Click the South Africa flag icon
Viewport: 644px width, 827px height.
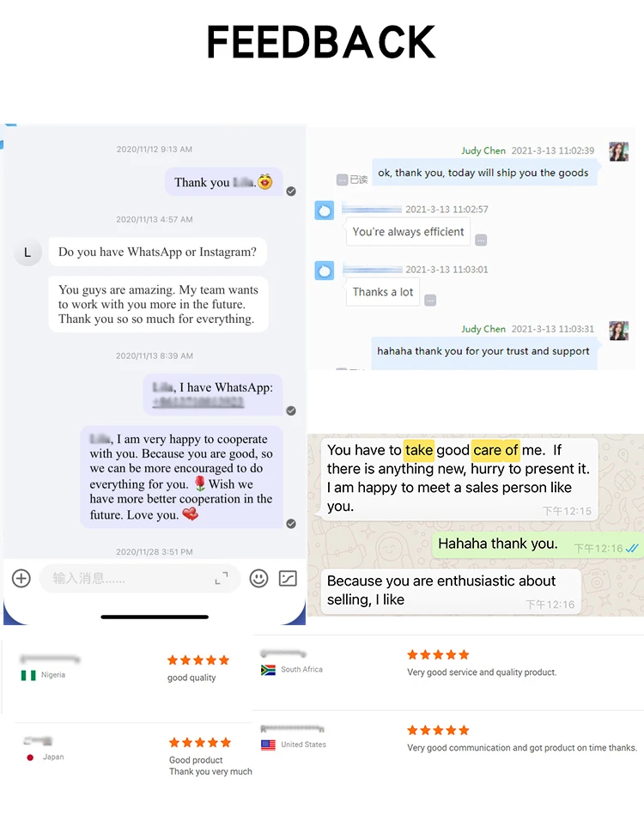268,670
